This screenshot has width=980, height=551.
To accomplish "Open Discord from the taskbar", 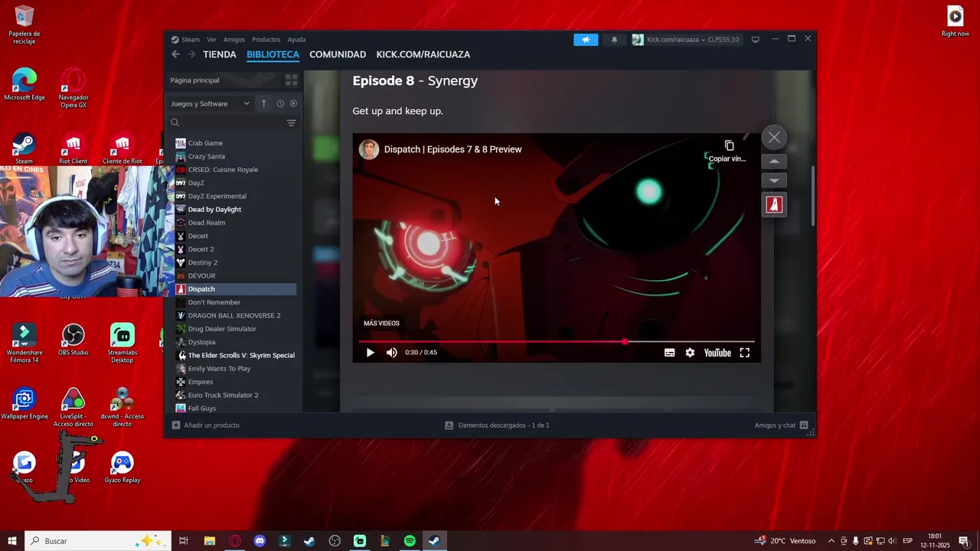I will 260,541.
